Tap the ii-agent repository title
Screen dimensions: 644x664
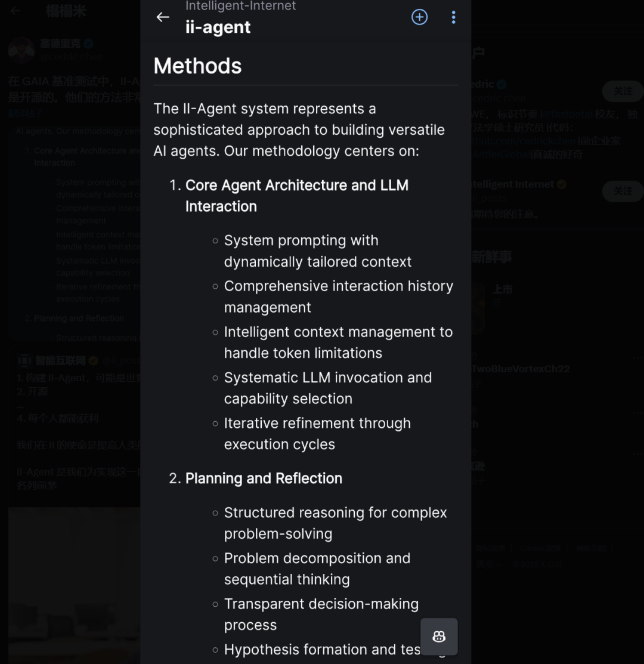tap(218, 27)
